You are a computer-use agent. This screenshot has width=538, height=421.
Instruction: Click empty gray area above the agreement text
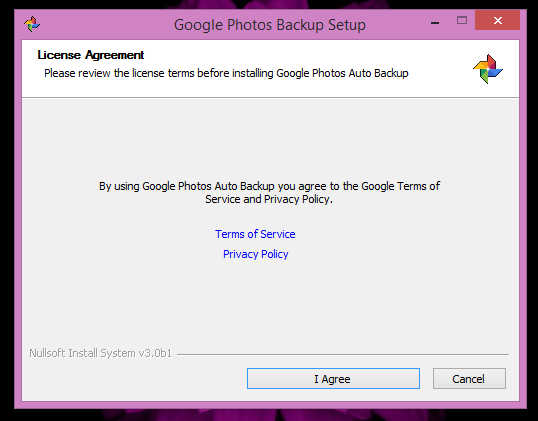(x=270, y=137)
